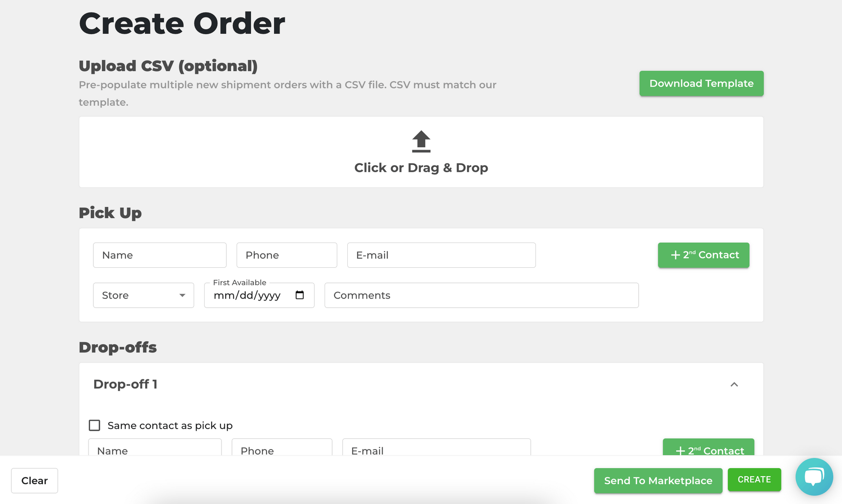Select the First Available date field
The width and height of the screenshot is (842, 504).
[248, 295]
